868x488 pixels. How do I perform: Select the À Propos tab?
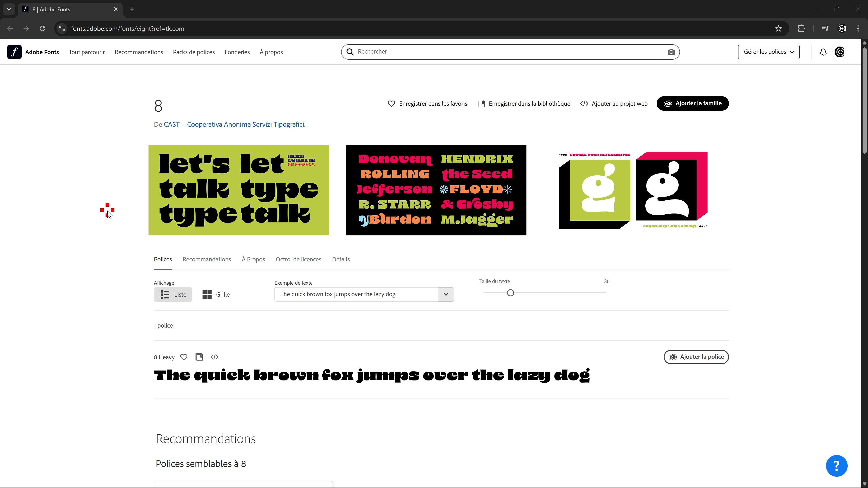(253, 259)
